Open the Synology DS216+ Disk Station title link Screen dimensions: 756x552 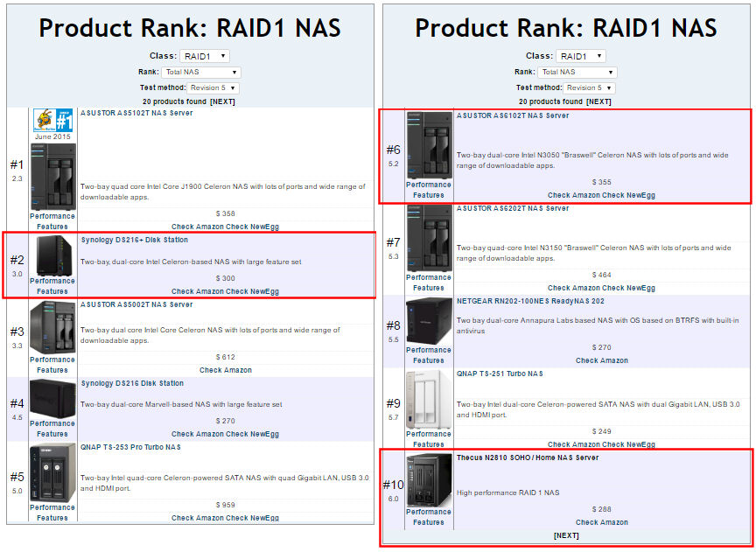point(134,240)
